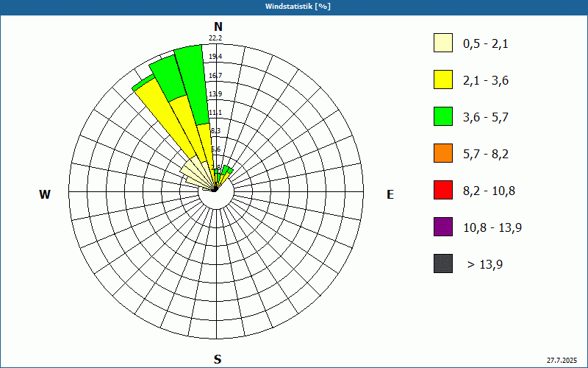This screenshot has width=588, height=368.
Task: Click the legend label '10,8 - 13,9'
Action: coord(492,228)
